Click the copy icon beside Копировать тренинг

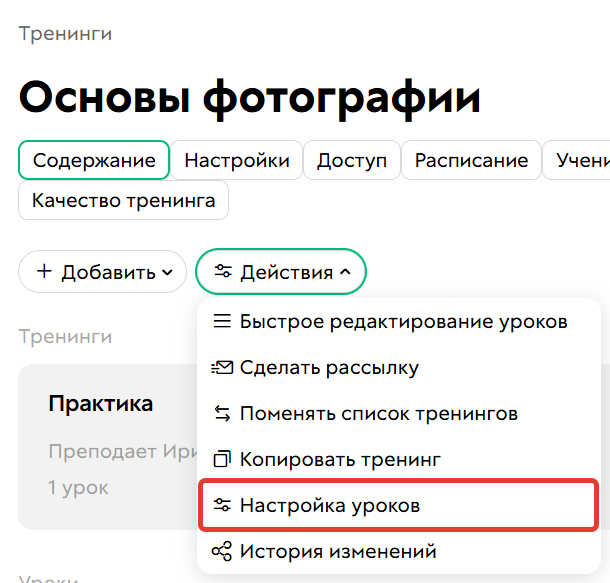(x=222, y=459)
